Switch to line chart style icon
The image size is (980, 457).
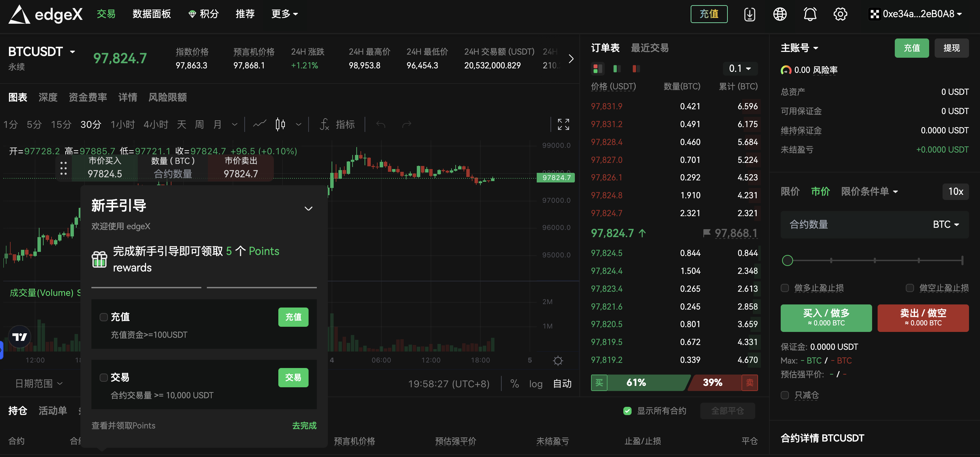pyautogui.click(x=259, y=124)
